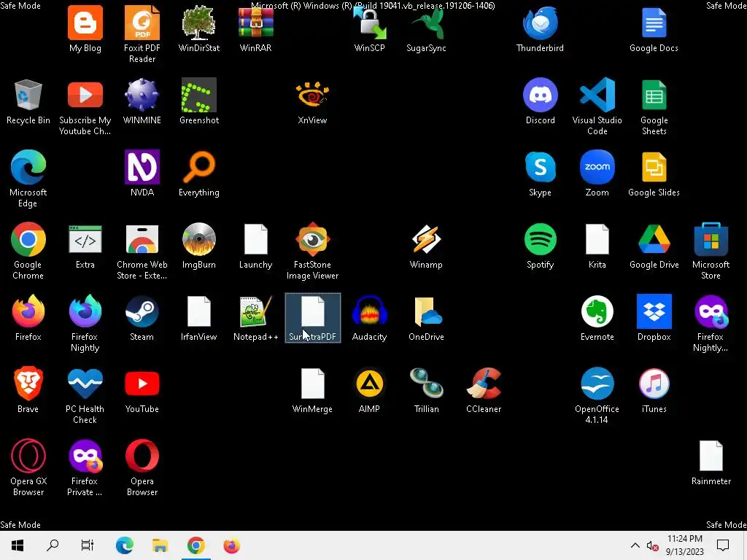Open the Windows Start menu
Viewport: 747px width, 560px height.
click(18, 545)
